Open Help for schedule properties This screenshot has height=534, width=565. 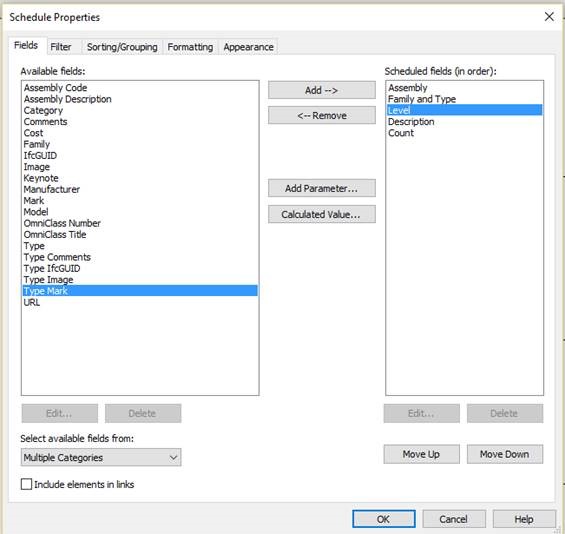[524, 519]
